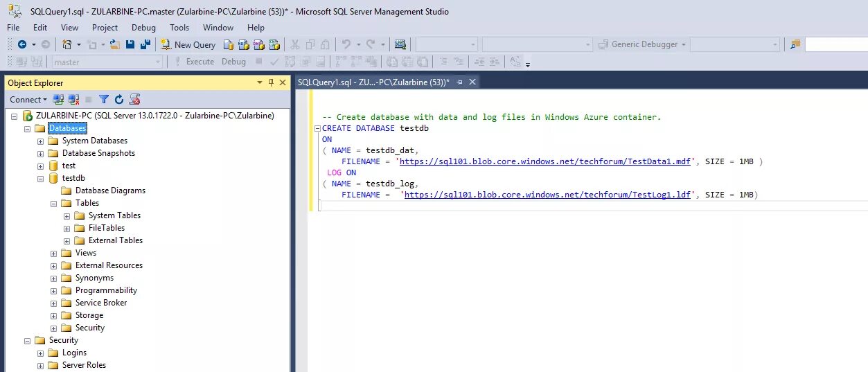Expand the FileTables node
Screen dimensions: 868x372
point(67,228)
